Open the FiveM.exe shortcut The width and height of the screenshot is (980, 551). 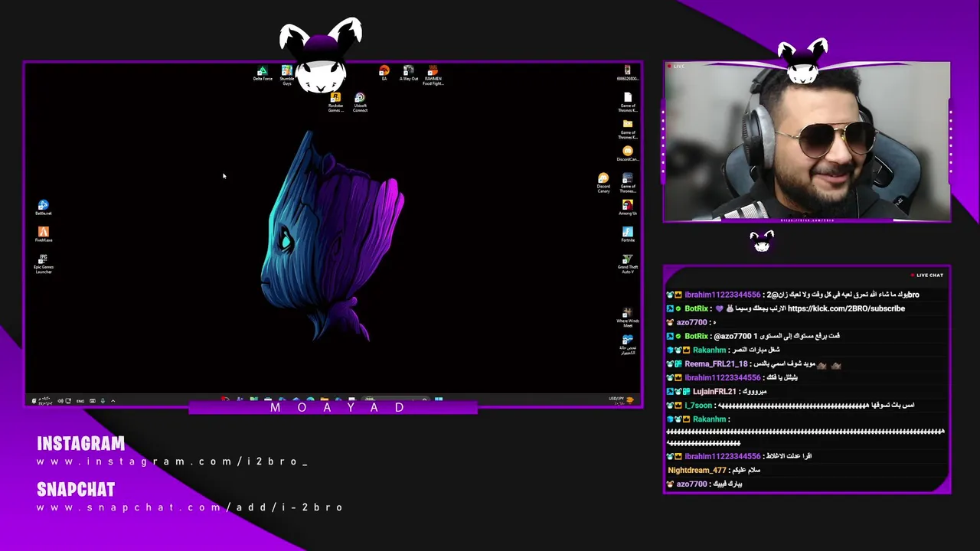coord(44,234)
